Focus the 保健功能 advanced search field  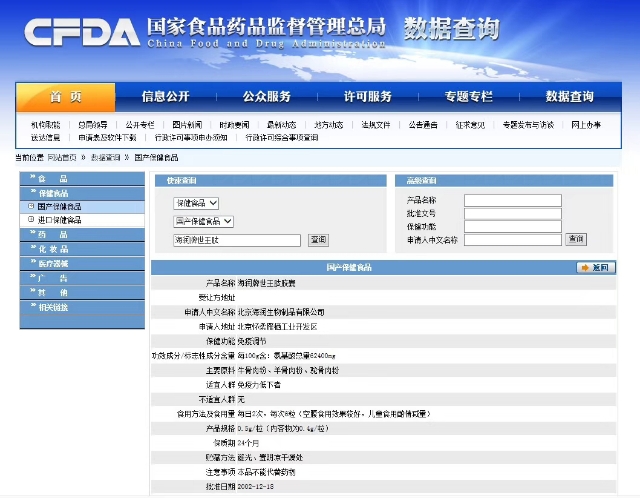(x=513, y=227)
